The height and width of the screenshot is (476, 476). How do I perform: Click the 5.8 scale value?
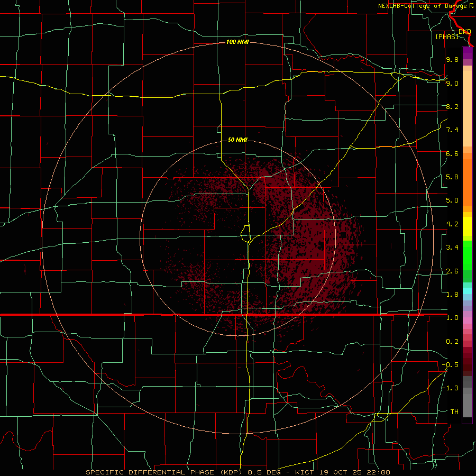tap(452, 177)
